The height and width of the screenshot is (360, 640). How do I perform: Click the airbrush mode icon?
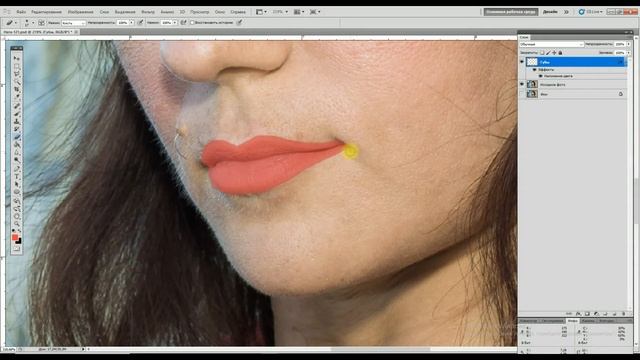[183, 23]
